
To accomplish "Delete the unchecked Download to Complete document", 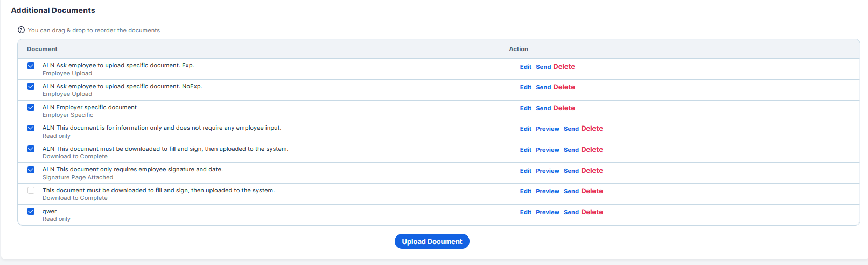I will pos(592,191).
